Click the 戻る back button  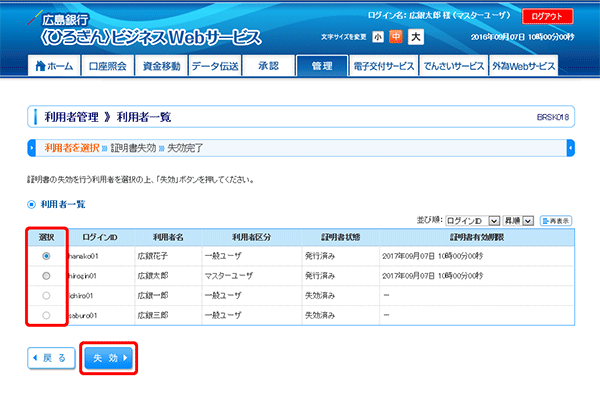coord(51,358)
